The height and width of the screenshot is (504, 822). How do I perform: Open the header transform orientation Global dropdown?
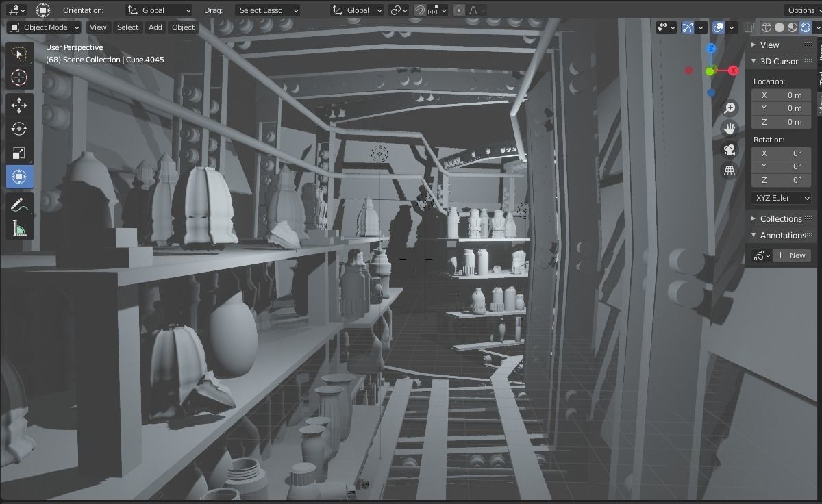(x=356, y=10)
